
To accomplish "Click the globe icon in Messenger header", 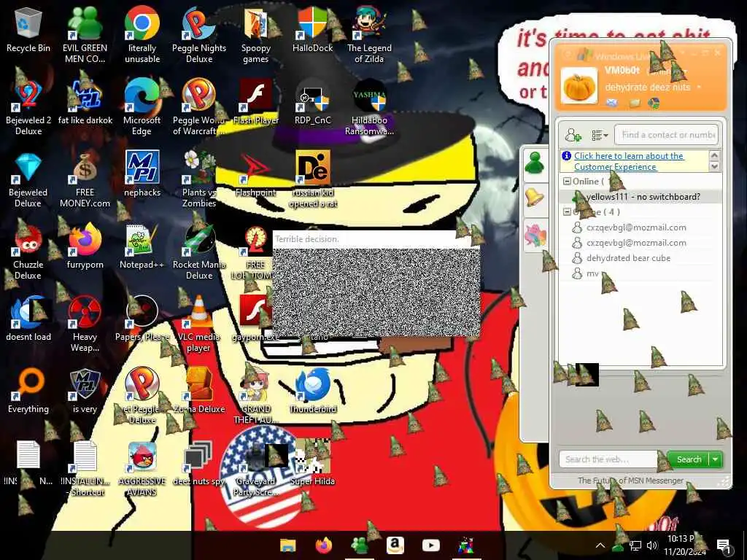I will coord(654,103).
